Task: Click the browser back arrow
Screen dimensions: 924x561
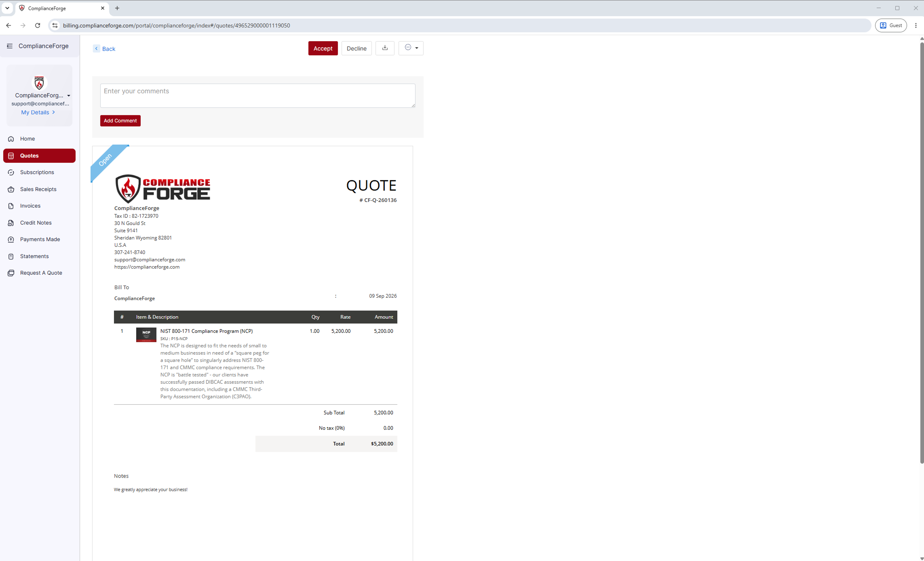Action: tap(9, 25)
